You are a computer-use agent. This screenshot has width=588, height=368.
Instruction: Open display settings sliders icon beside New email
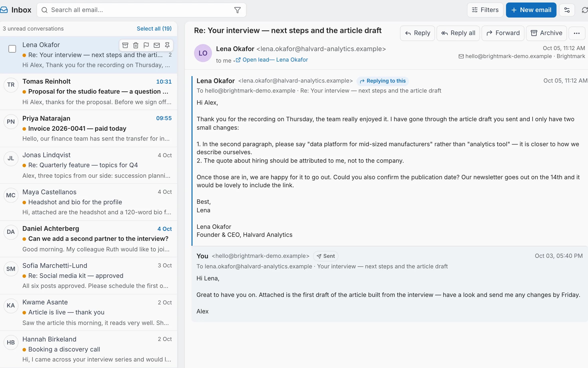pyautogui.click(x=567, y=10)
